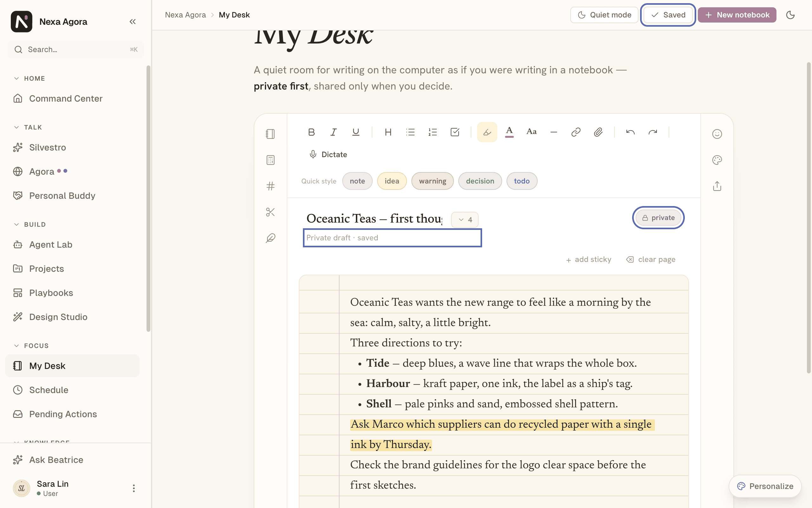Select the feather pen tool
Image resolution: width=812 pixels, height=508 pixels.
point(271,238)
